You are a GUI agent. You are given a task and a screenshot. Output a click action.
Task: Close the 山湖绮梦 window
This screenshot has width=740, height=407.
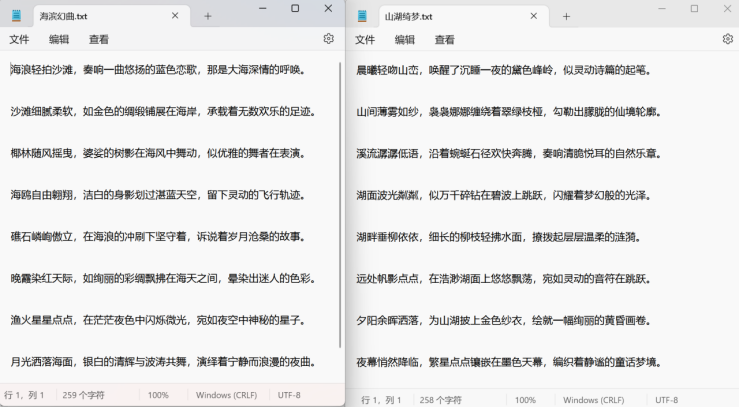click(x=727, y=8)
